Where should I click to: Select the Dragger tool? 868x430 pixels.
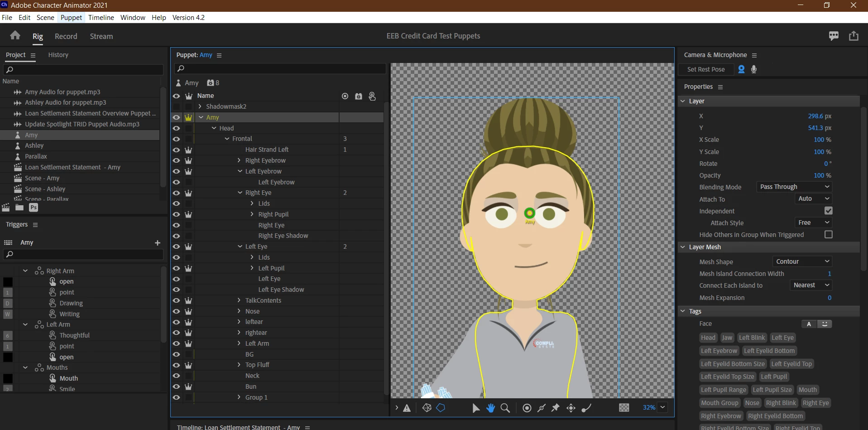coord(571,408)
